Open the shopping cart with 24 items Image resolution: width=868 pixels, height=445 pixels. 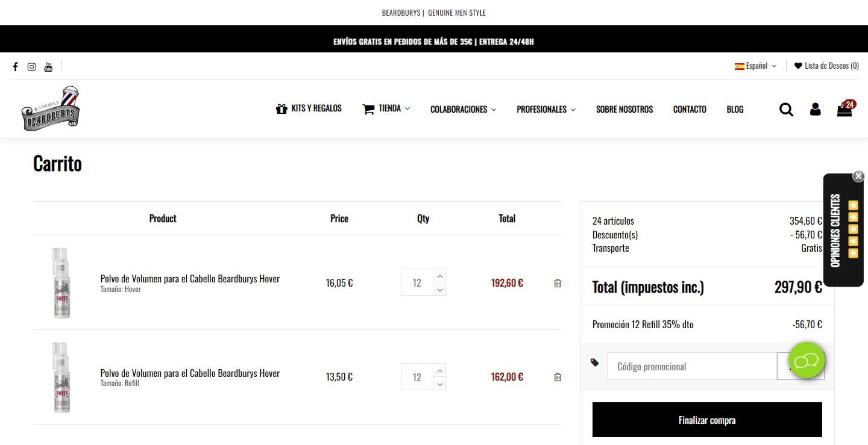(845, 110)
